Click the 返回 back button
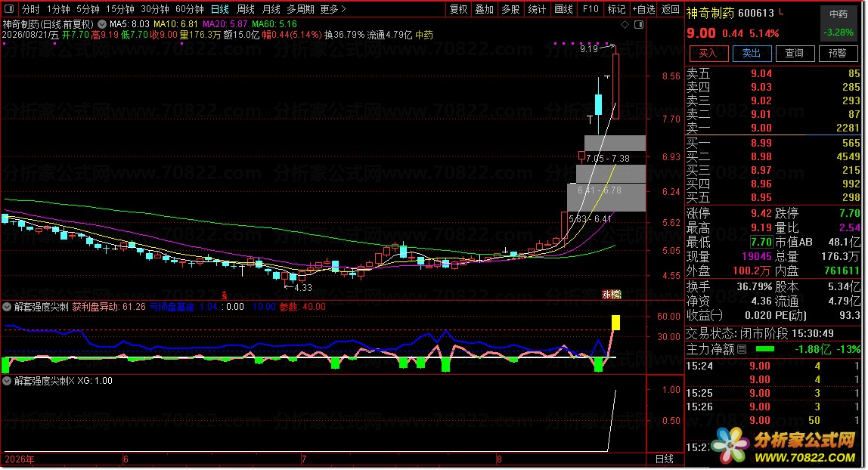868x470 pixels. coord(671,9)
